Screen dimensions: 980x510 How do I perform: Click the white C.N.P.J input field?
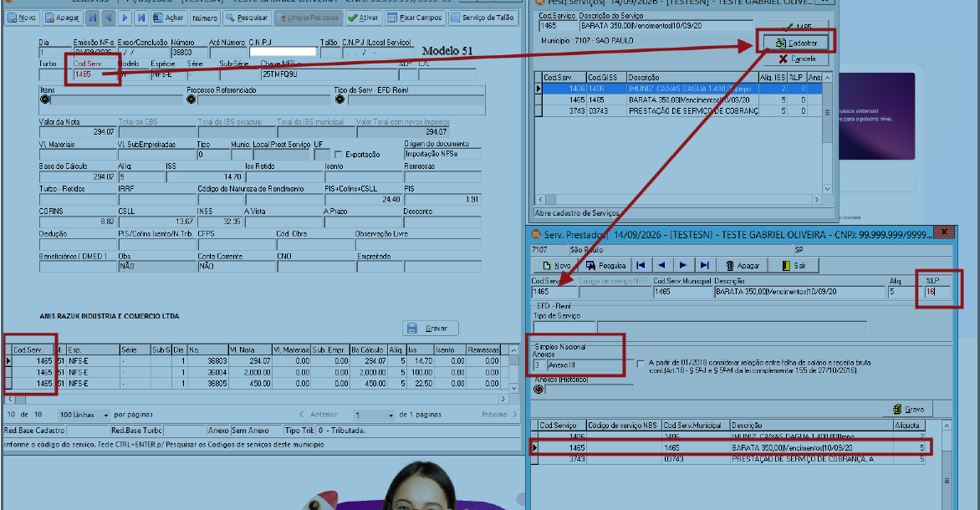(283, 53)
